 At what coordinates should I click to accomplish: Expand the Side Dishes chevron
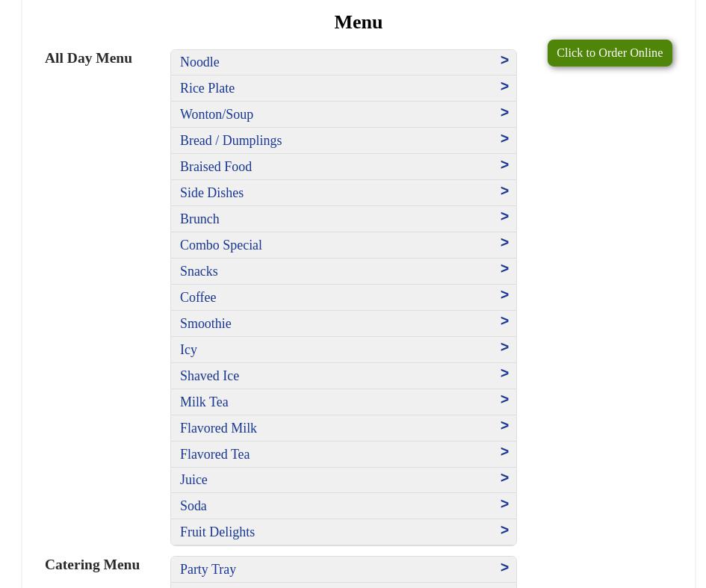(x=504, y=191)
